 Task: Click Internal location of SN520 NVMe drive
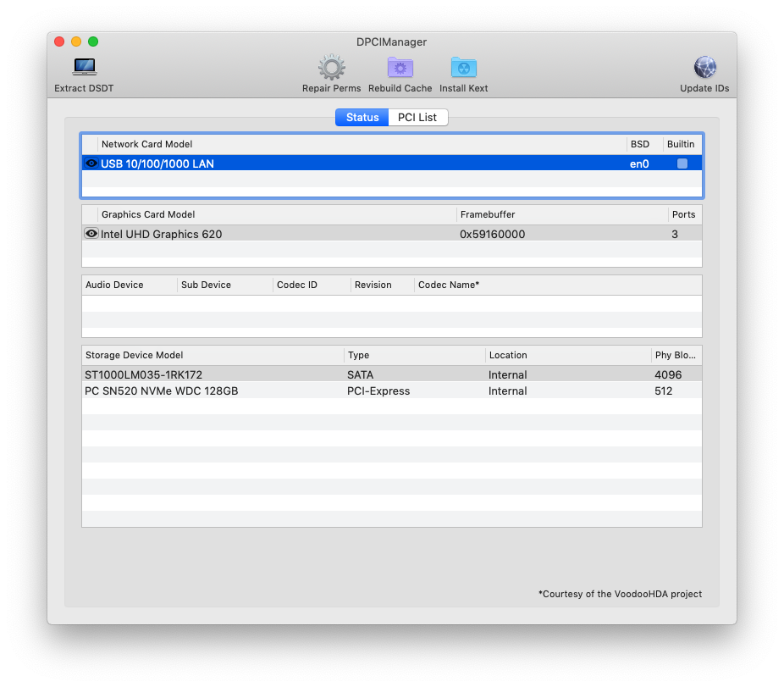507,391
